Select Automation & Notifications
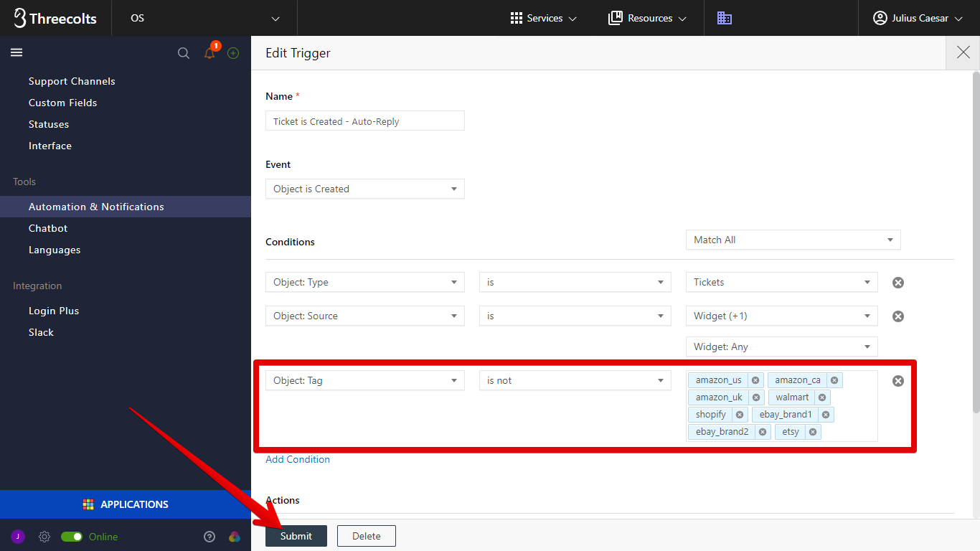 point(126,207)
